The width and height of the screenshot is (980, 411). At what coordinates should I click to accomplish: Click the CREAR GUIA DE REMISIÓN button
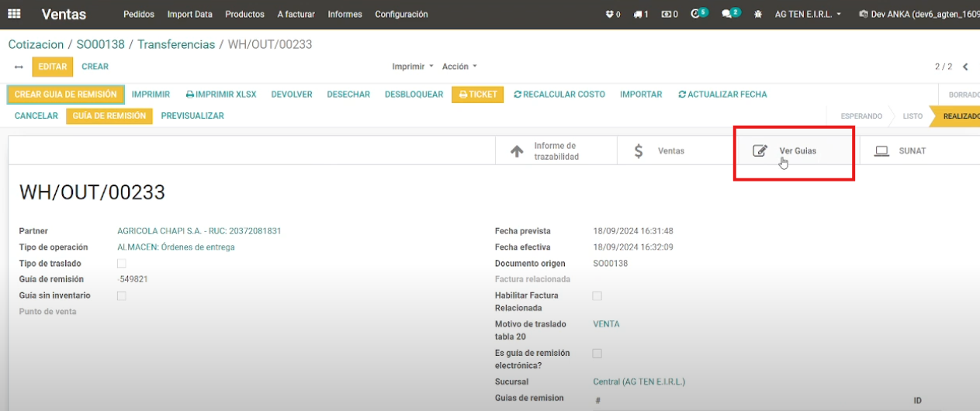pos(66,95)
